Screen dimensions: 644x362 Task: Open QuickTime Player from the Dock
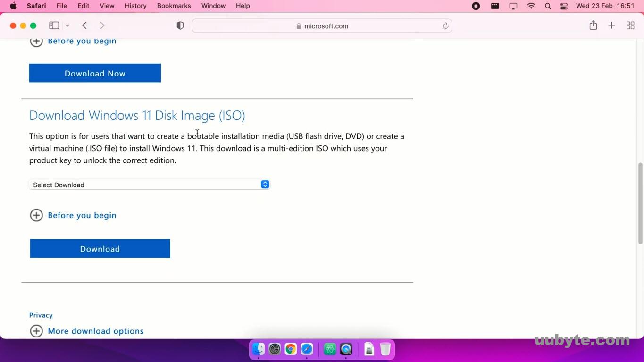click(346, 349)
